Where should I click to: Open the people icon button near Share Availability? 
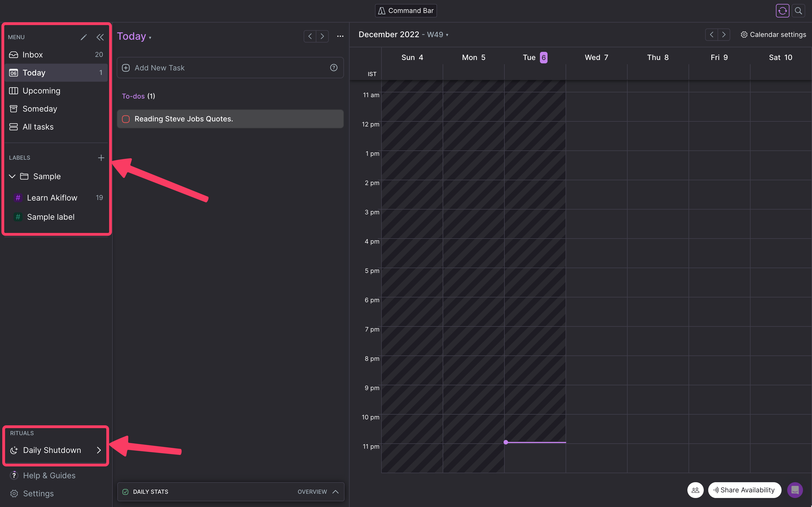pos(695,490)
